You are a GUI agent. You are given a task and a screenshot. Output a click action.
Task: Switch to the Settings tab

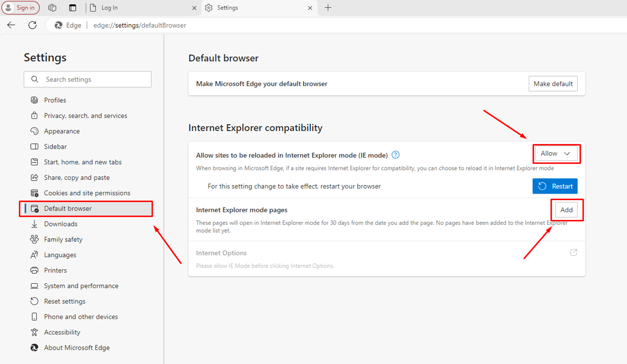pos(259,8)
